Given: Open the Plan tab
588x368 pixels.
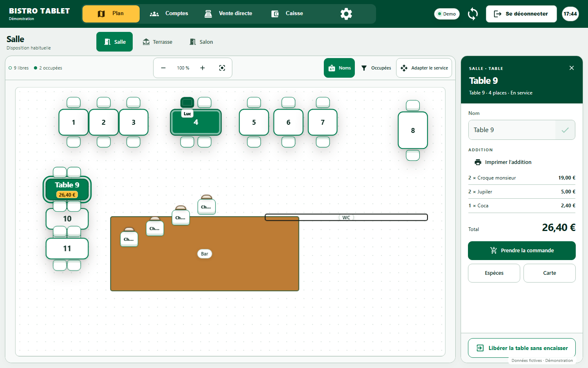Looking at the screenshot, I should coord(111,13).
